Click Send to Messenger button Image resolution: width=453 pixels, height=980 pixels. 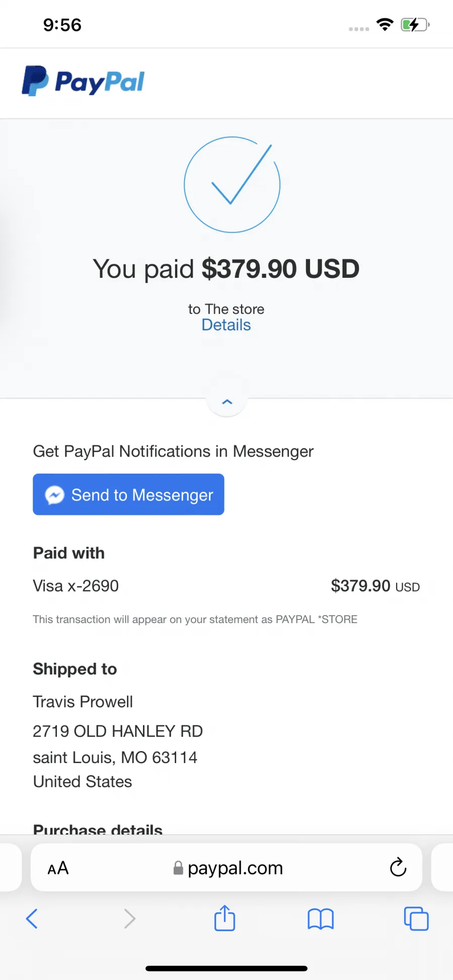(128, 494)
